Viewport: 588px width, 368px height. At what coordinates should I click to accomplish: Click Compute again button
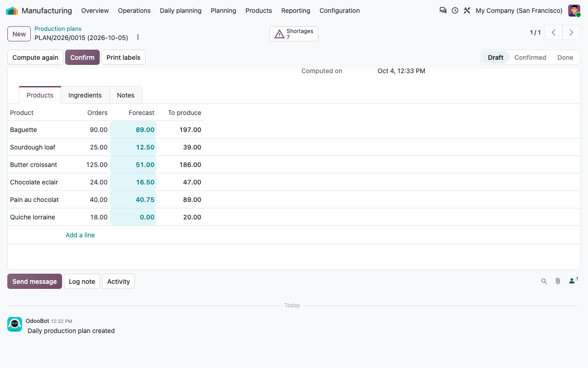click(35, 57)
